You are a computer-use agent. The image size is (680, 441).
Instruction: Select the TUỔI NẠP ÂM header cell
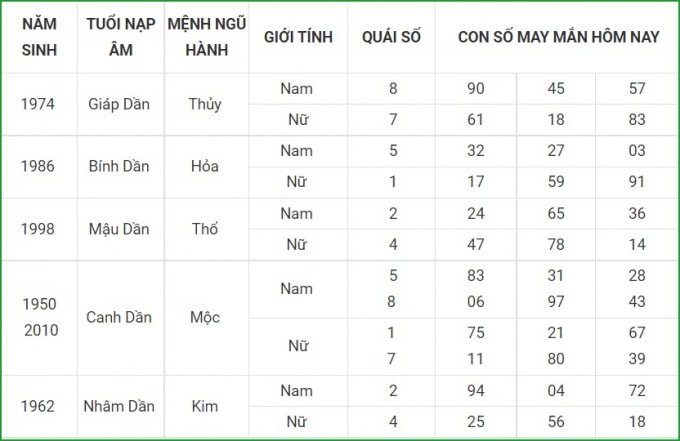click(121, 37)
